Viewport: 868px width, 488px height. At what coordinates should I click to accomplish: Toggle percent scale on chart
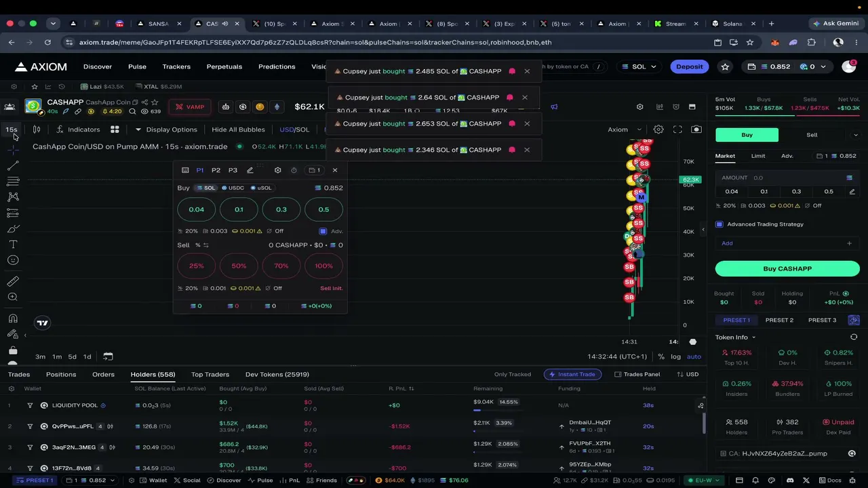coord(661,357)
